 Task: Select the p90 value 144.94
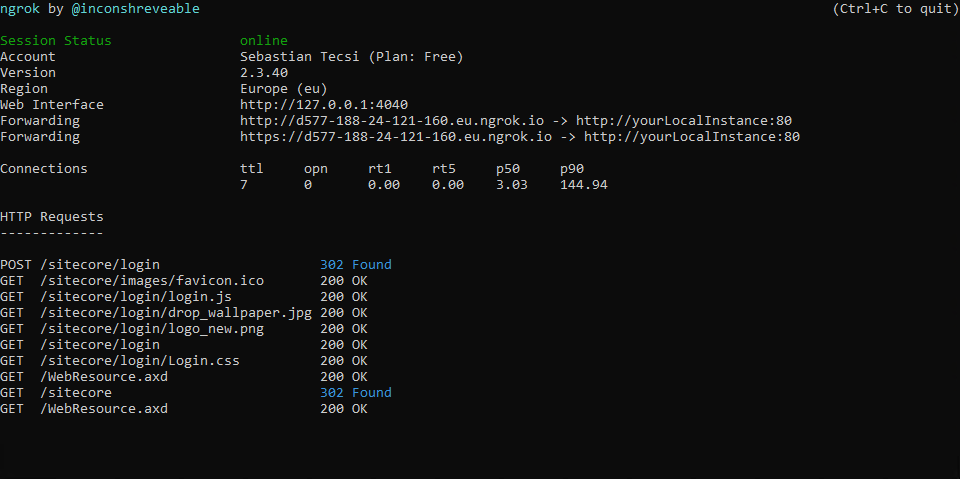[584, 185]
